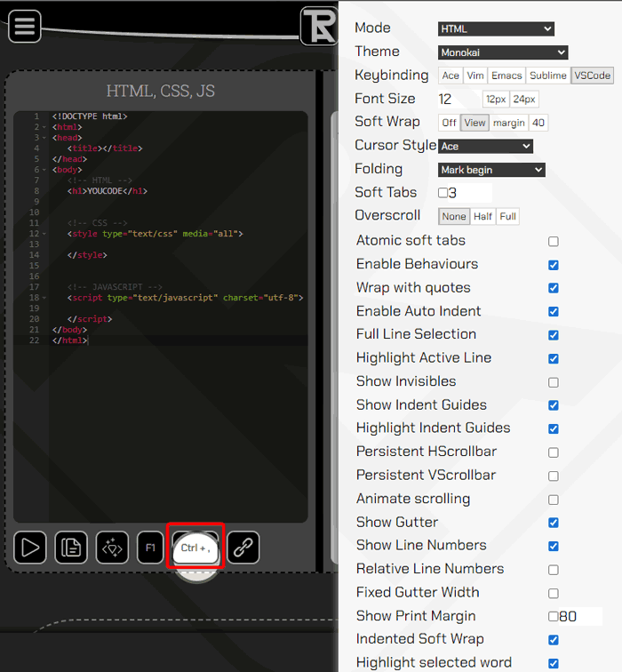Toggle Highlight selected word checkbox

click(x=554, y=663)
